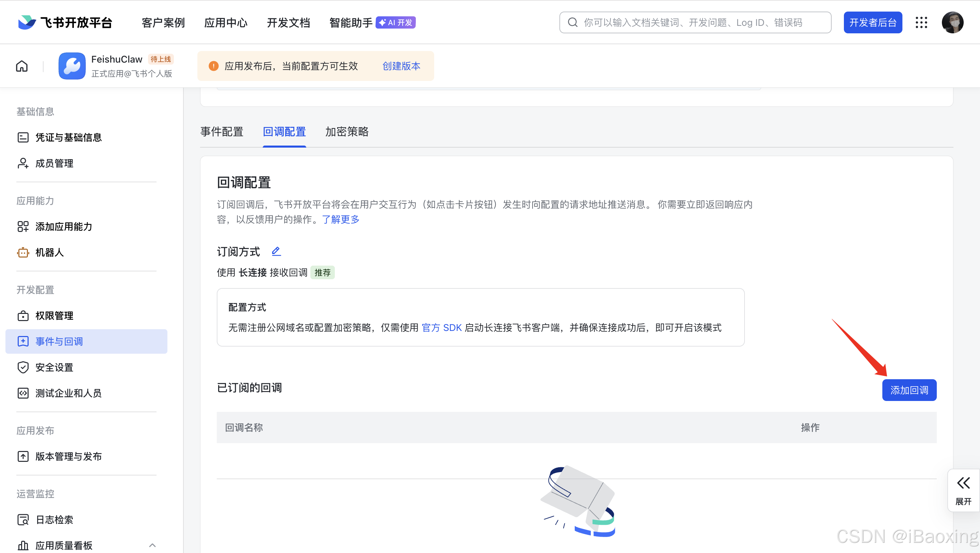Open the app grid icon in top bar

coord(921,22)
